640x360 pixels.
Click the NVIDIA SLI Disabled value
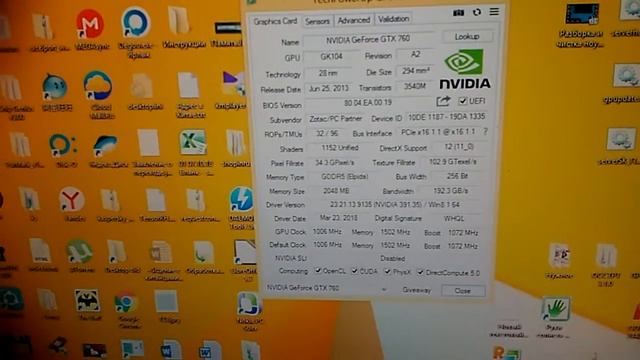click(x=392, y=258)
